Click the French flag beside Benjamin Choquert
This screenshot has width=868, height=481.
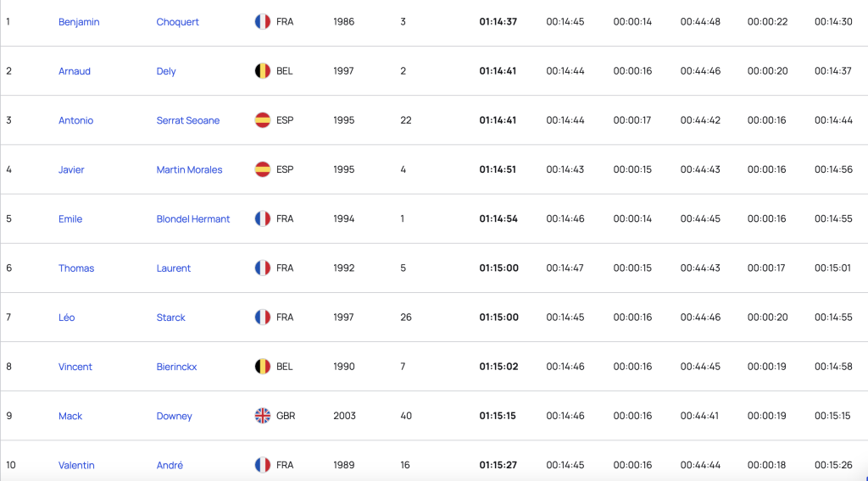click(263, 21)
